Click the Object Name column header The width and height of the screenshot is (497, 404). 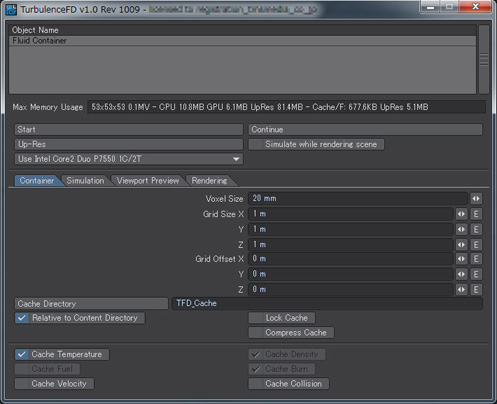coord(242,30)
